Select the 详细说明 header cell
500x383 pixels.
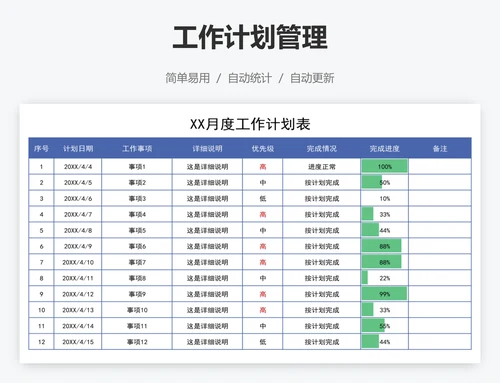(x=207, y=148)
